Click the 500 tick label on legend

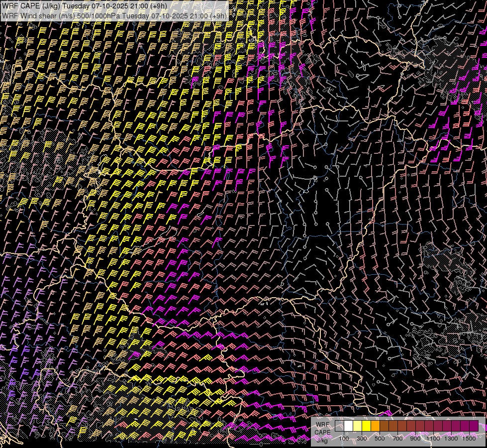(380, 439)
